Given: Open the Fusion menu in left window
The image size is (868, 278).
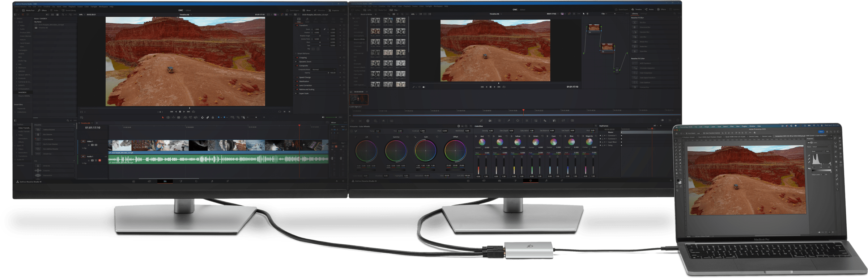Looking at the screenshot, I should pyautogui.click(x=80, y=7).
